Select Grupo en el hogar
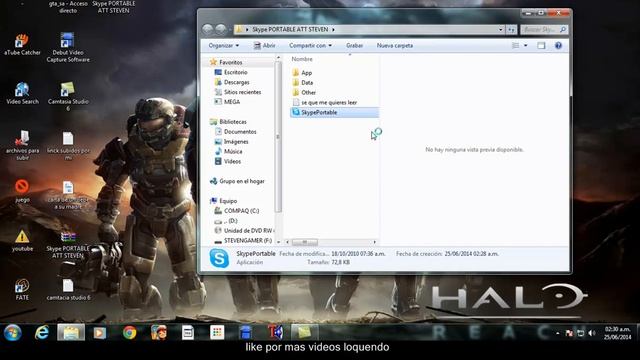The width and height of the screenshot is (640, 360). pos(242,181)
